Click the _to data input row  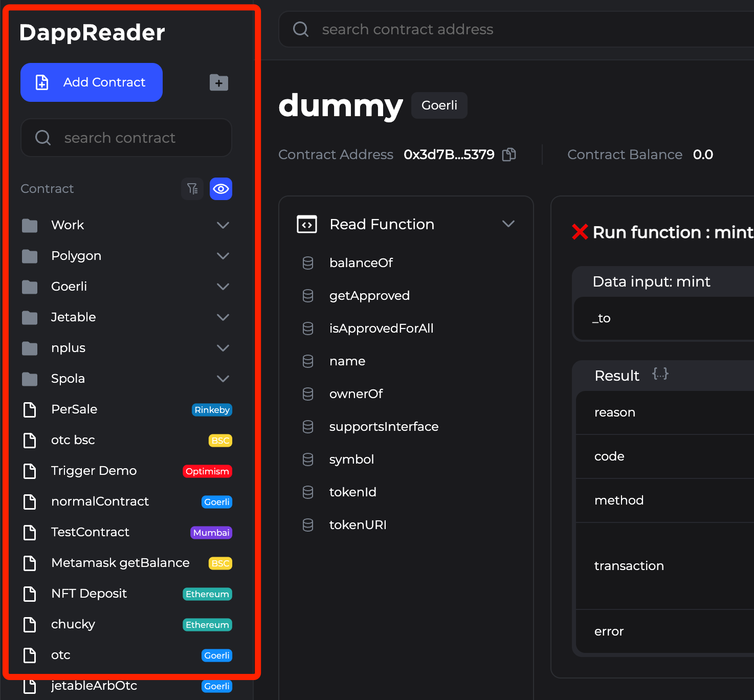click(664, 318)
